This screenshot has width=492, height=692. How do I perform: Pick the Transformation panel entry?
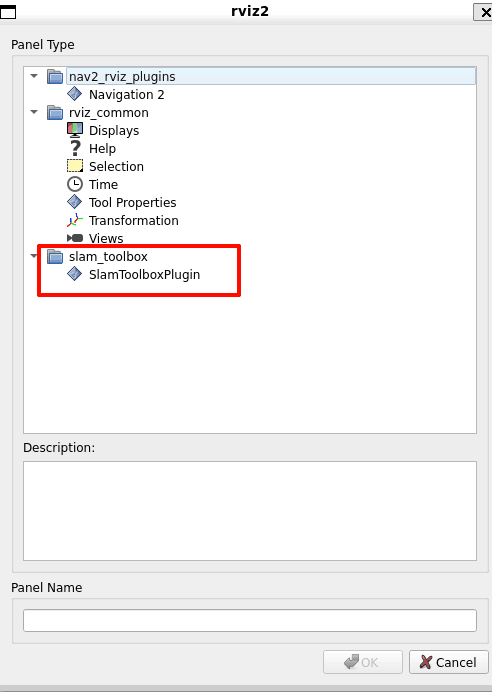point(134,220)
